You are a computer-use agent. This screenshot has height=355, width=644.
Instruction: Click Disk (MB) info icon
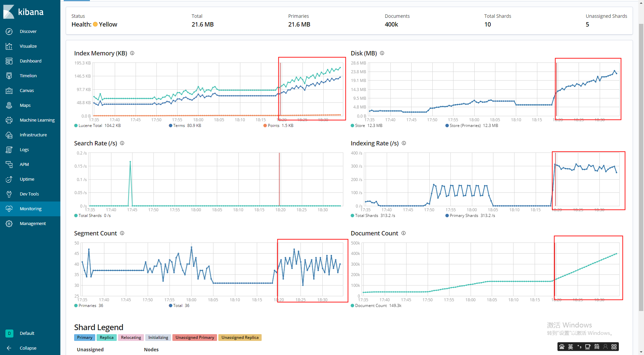tap(382, 53)
